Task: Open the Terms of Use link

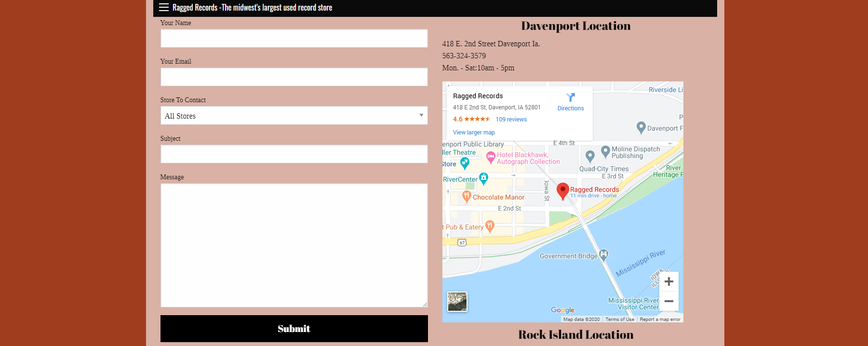Action: click(x=620, y=319)
